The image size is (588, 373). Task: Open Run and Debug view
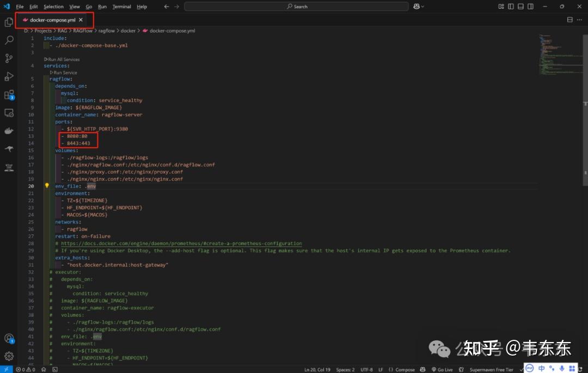point(9,77)
